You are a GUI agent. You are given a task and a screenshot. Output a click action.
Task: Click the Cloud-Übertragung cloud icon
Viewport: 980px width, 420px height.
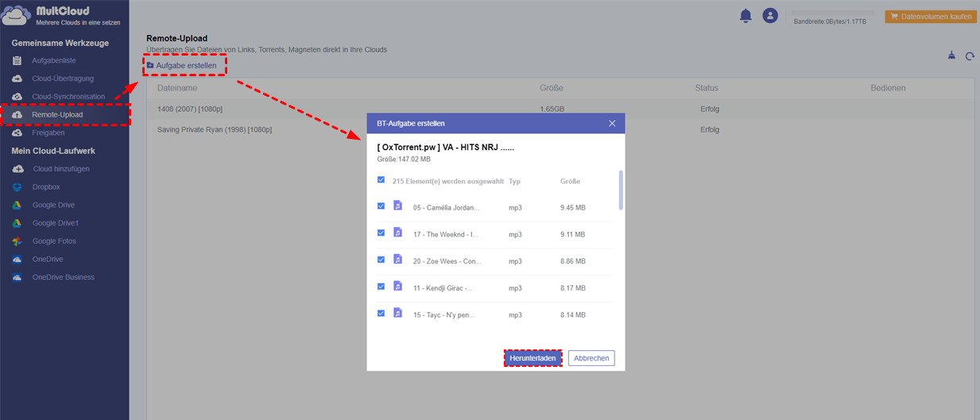pos(17,79)
